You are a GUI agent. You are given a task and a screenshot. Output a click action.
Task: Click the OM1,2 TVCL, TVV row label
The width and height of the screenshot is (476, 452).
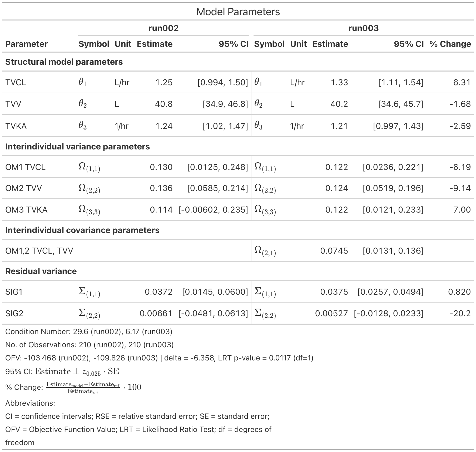click(x=39, y=251)
